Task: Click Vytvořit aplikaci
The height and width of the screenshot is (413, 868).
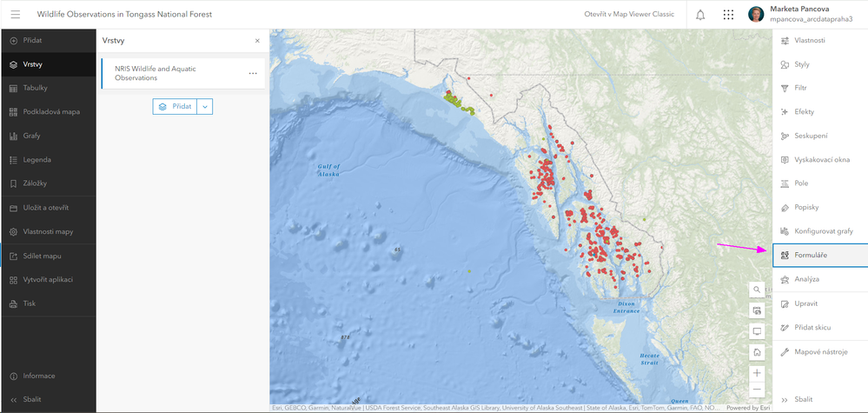Action: [48, 280]
